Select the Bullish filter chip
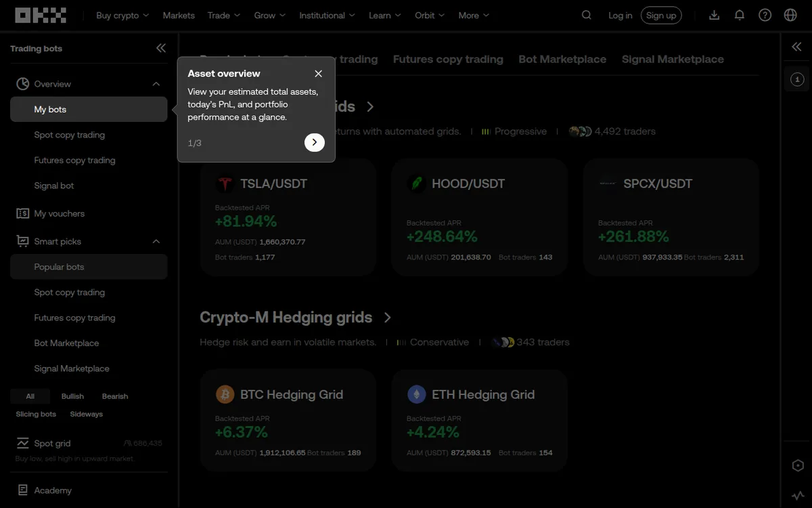812x508 pixels. (x=72, y=396)
